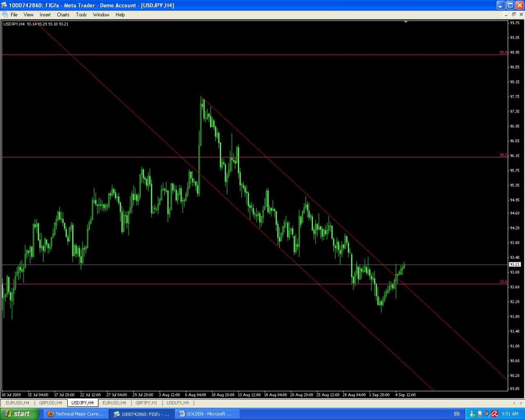The width and height of the screenshot is (525, 420).
Task: Click the 6 Aug 04:00 time label
Action: pos(195,395)
